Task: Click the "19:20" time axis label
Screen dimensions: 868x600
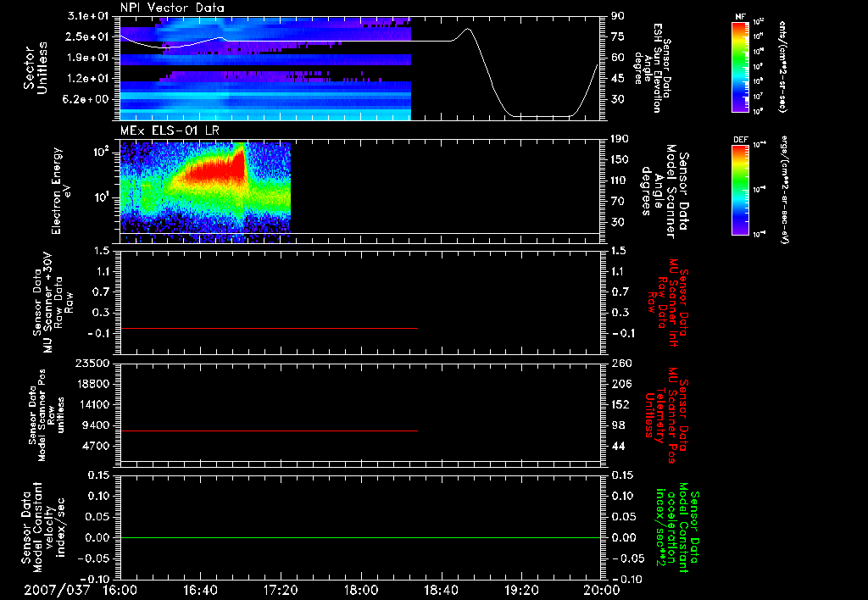Action: tap(521, 590)
